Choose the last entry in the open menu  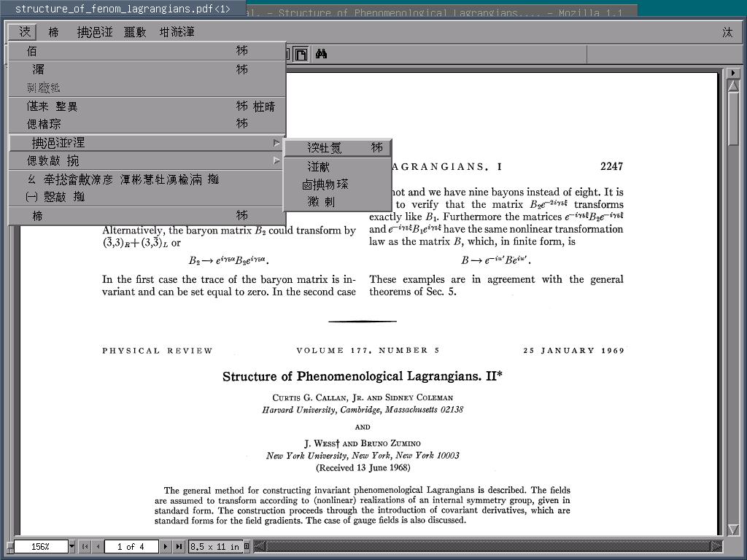tap(147, 216)
